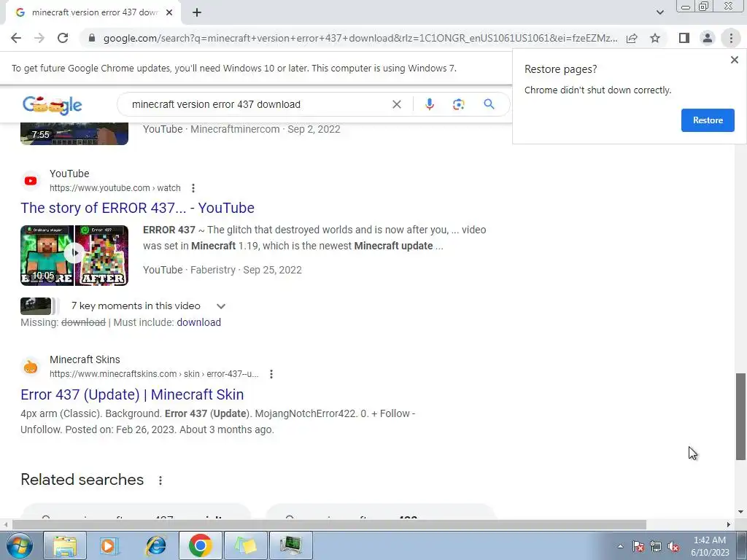This screenshot has height=560, width=747.
Task: Click the Minecraft Skins pumpkin favicon
Action: (x=31, y=367)
